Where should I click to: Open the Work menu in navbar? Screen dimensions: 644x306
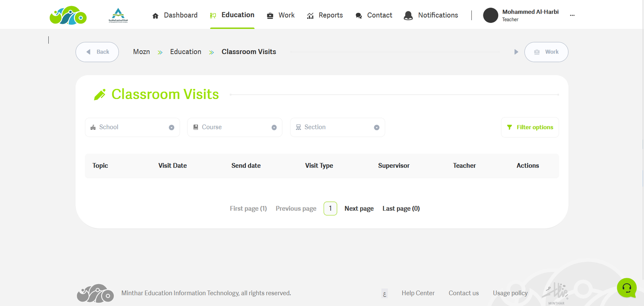point(281,15)
